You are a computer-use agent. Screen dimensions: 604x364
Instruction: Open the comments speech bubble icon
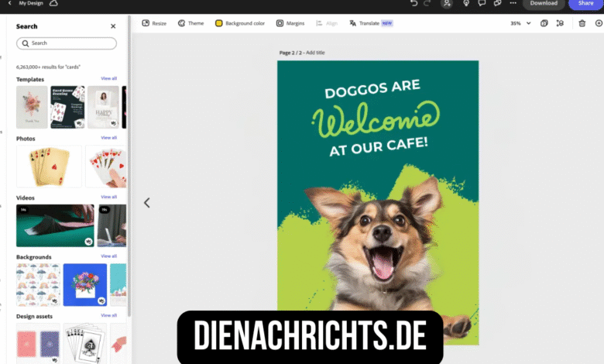482,3
